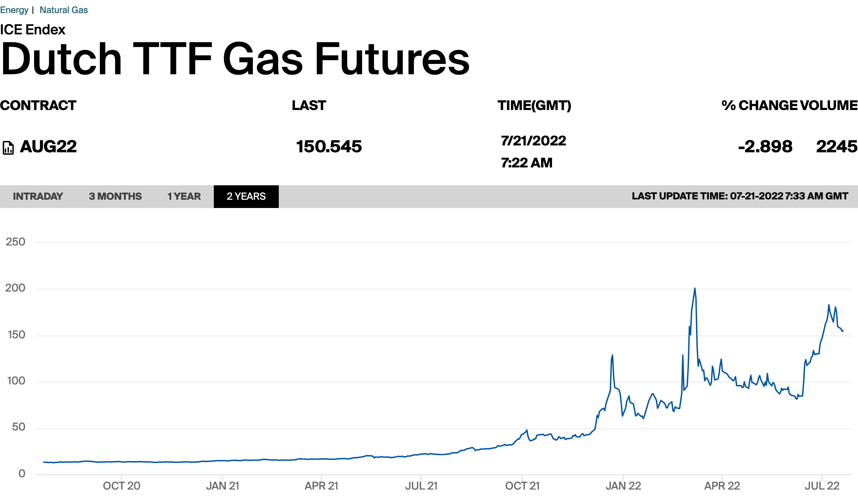Click the chart icon beside AUG22
Image resolution: width=858 pixels, height=504 pixels.
[x=8, y=148]
